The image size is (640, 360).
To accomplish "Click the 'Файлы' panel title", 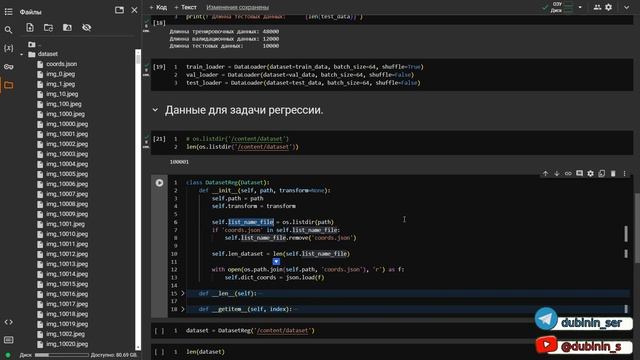I will tap(31, 12).
